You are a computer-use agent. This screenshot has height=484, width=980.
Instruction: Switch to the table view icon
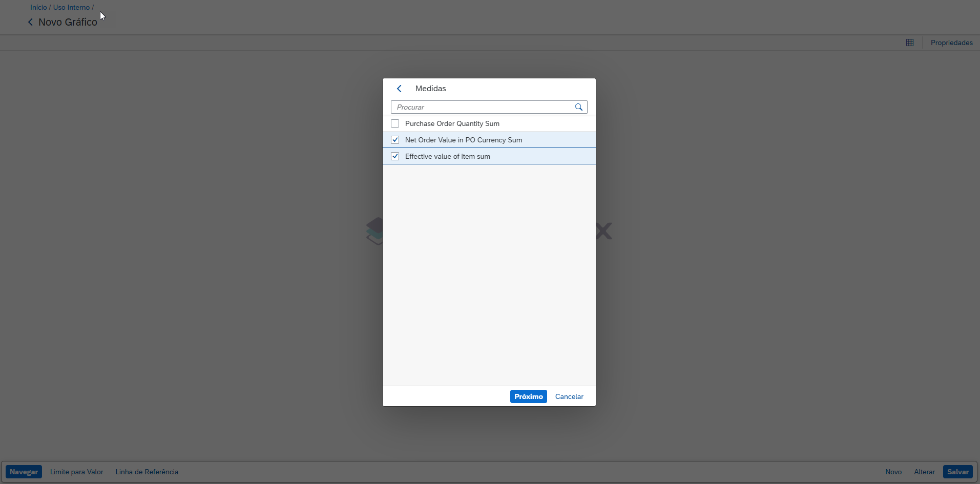tap(909, 43)
